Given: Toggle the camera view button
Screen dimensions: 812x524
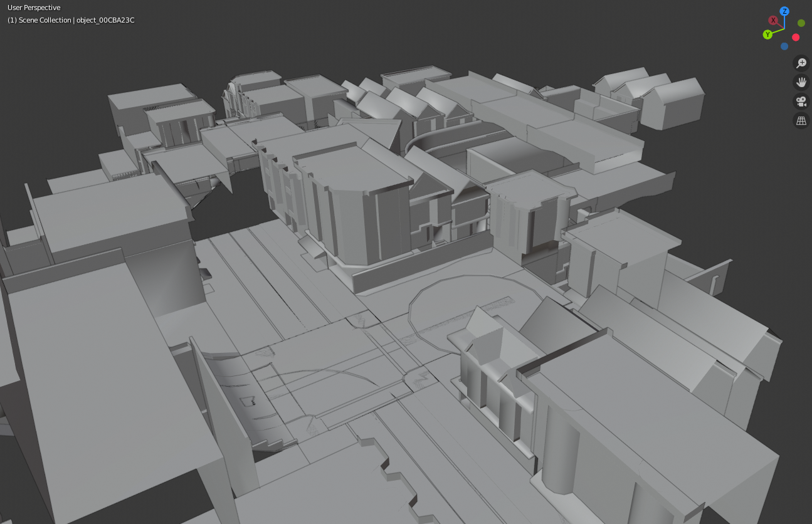Looking at the screenshot, I should 801,102.
